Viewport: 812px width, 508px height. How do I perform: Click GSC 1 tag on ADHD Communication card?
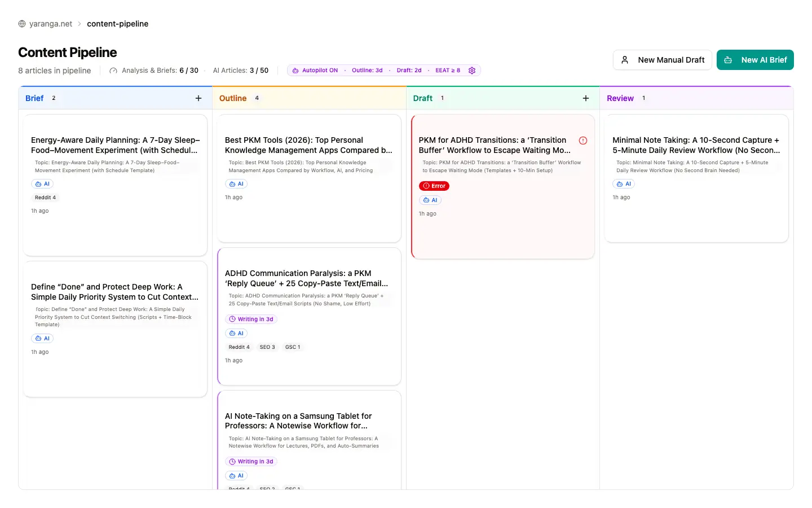tap(293, 347)
